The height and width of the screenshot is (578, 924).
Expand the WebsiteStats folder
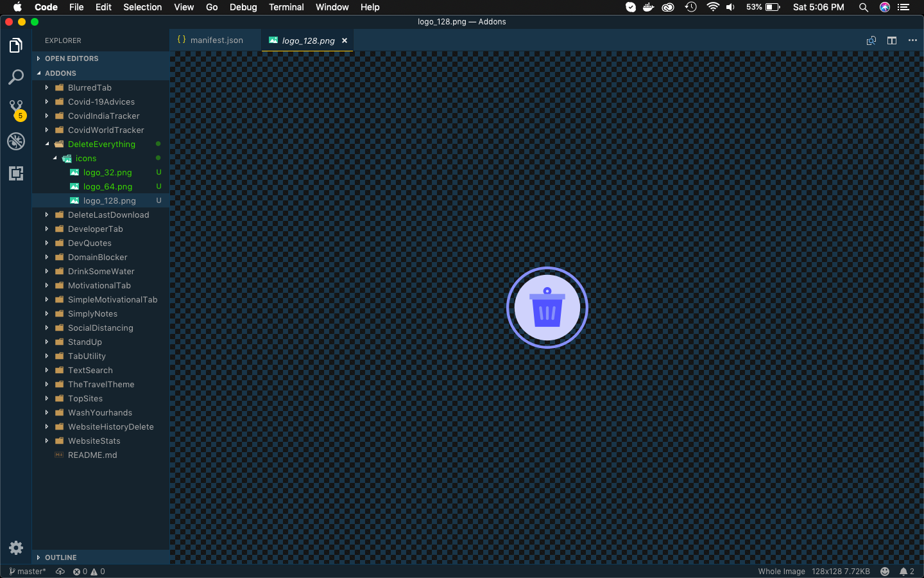(x=101, y=441)
